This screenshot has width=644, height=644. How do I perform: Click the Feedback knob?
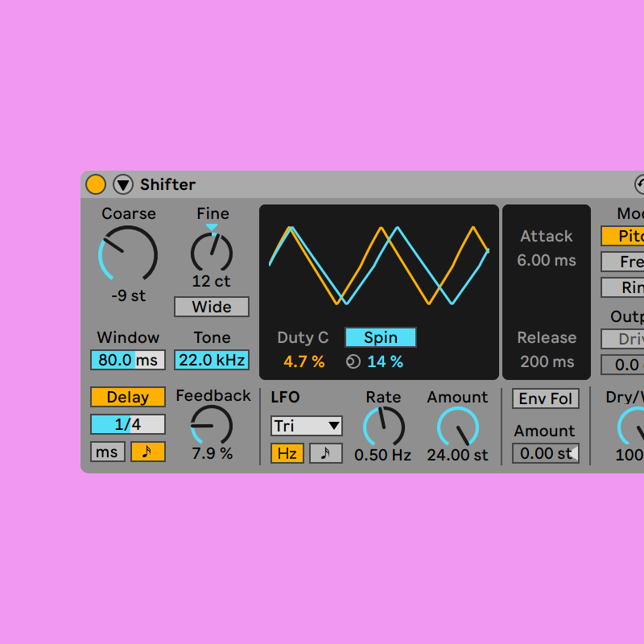point(212,425)
